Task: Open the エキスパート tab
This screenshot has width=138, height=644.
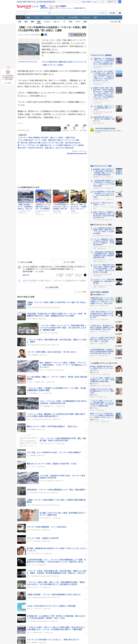Action: click(48, 17)
